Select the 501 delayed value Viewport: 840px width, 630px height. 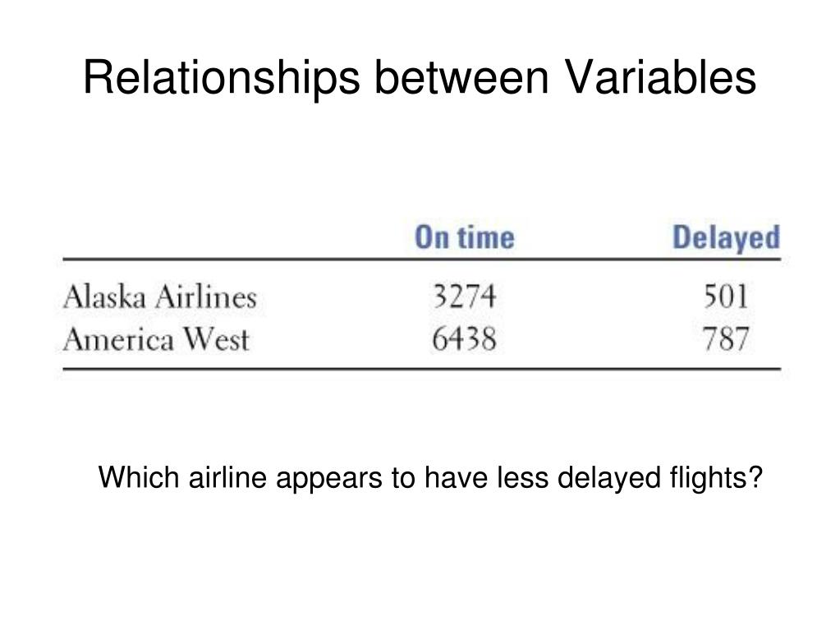(726, 297)
